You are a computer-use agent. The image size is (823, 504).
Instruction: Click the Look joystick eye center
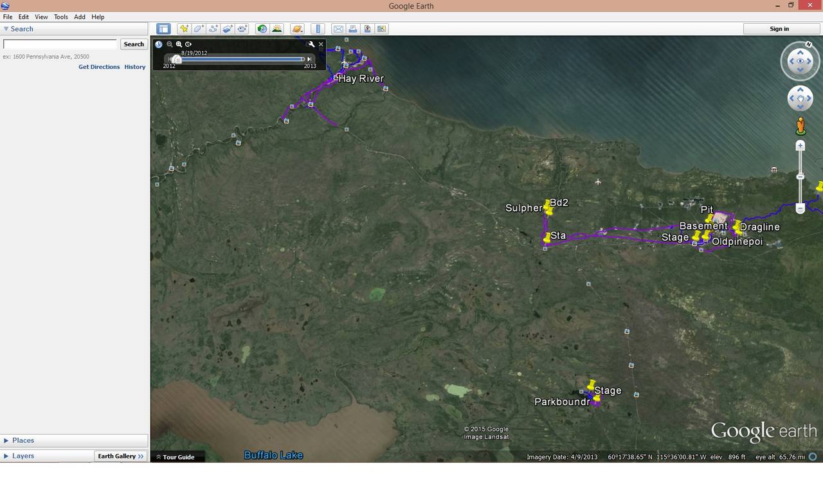pos(800,62)
